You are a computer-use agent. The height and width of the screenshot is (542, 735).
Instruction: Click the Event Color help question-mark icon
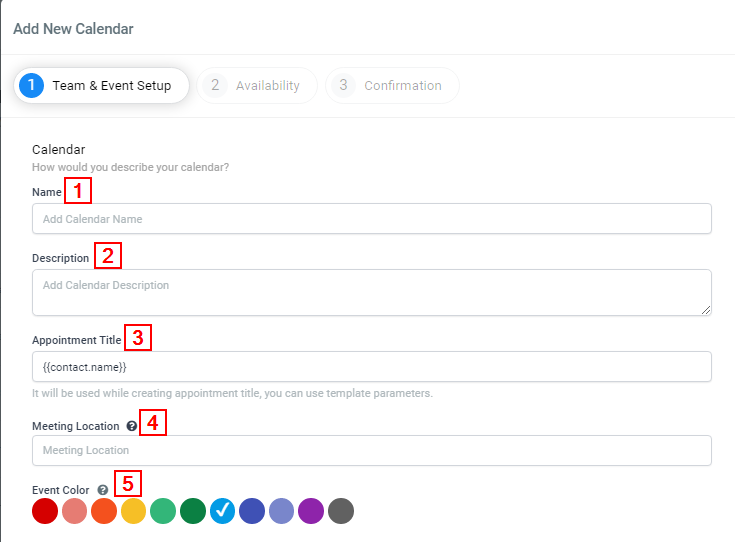click(103, 490)
